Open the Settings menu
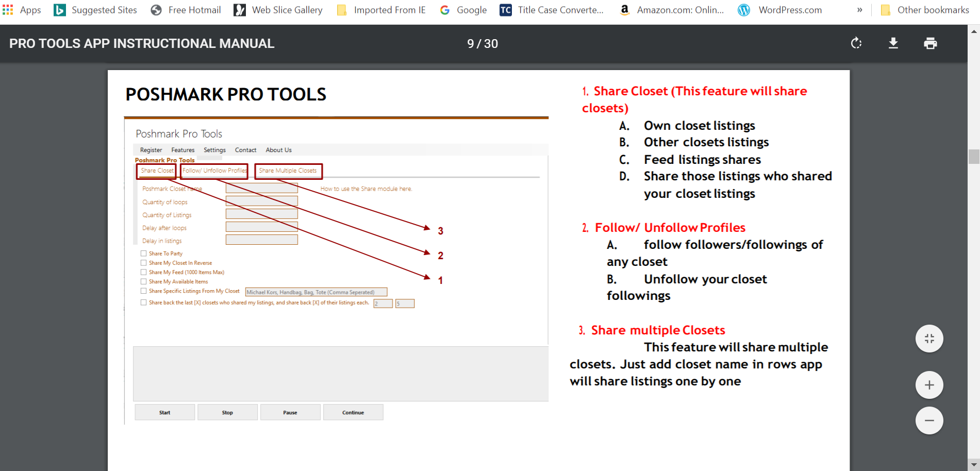The height and width of the screenshot is (471, 980). (214, 150)
